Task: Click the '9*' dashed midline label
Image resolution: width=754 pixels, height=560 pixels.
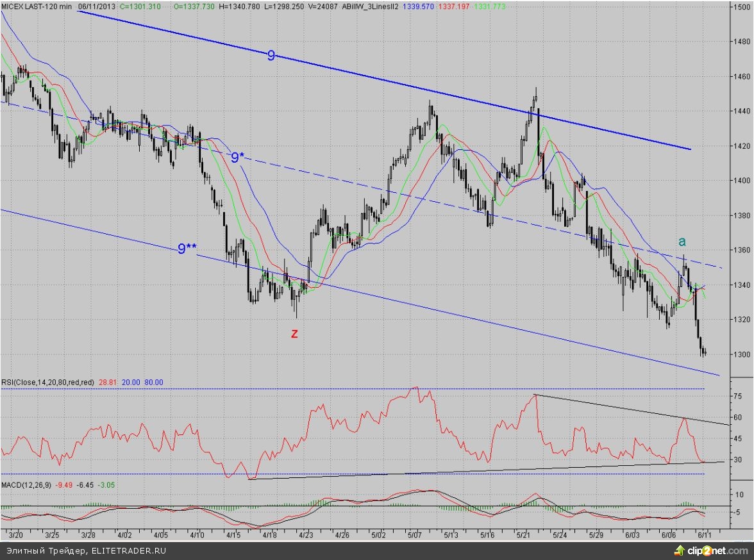Action: [237, 157]
